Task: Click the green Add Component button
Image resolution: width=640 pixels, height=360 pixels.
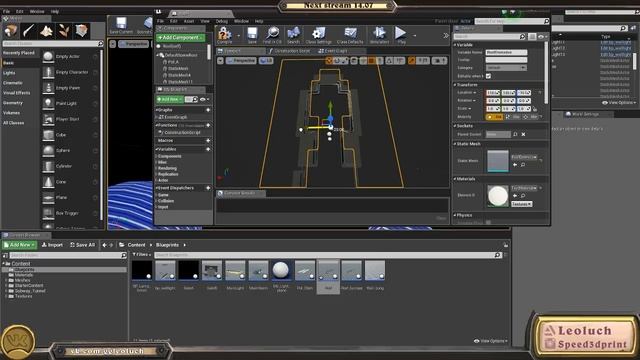Action: [x=180, y=38]
